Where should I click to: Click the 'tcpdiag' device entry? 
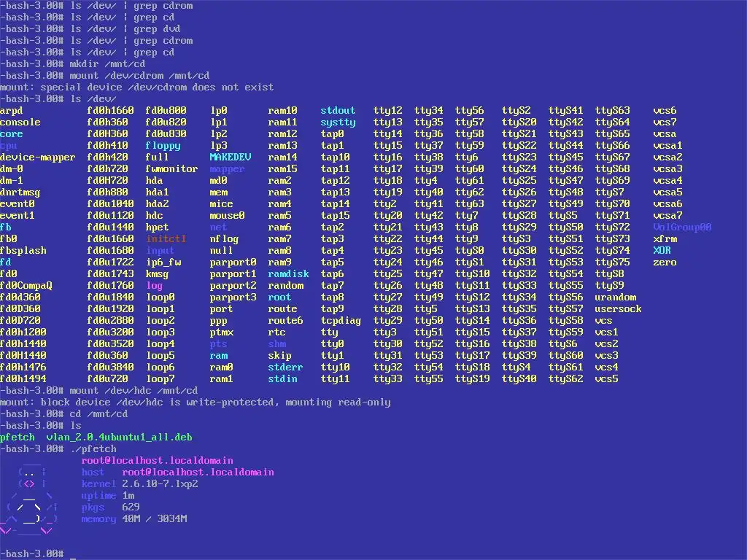pyautogui.click(x=341, y=321)
